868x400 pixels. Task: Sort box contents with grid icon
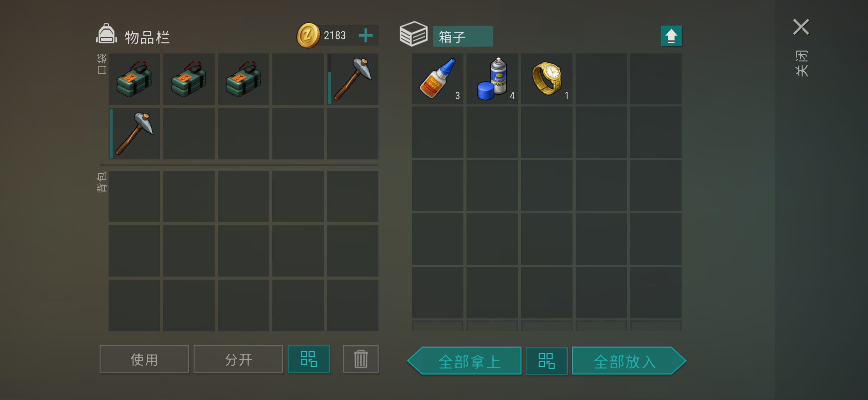click(x=547, y=361)
